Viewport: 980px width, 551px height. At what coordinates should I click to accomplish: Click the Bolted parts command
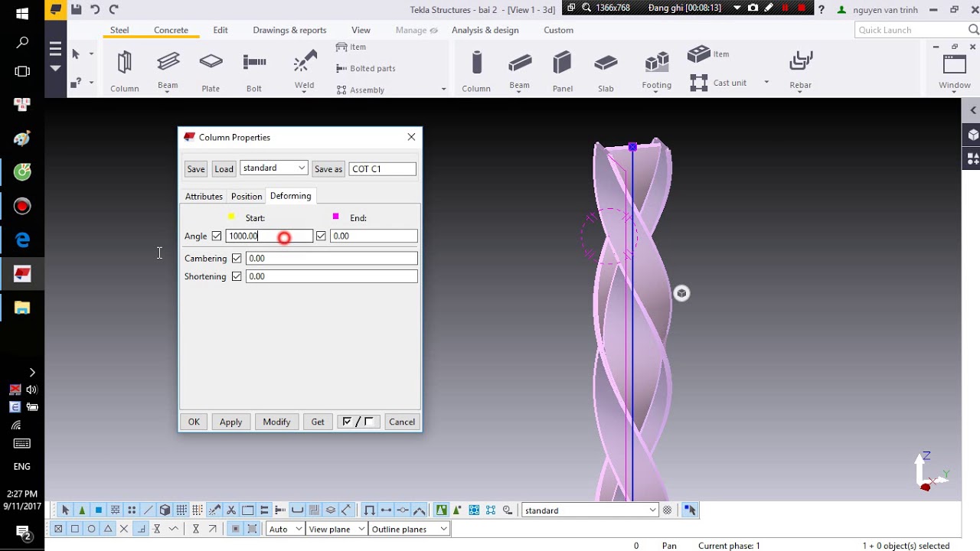365,68
